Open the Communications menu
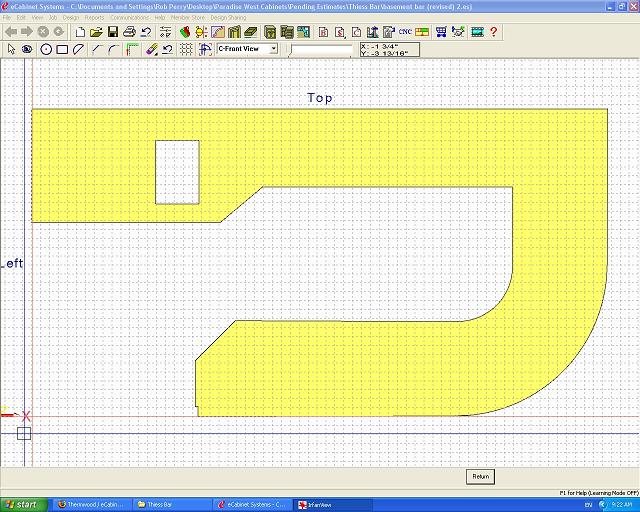This screenshot has height=512, width=640. tap(129, 18)
